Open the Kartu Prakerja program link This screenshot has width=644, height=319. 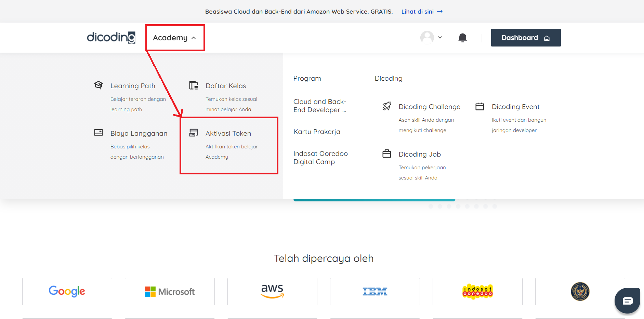click(x=317, y=132)
